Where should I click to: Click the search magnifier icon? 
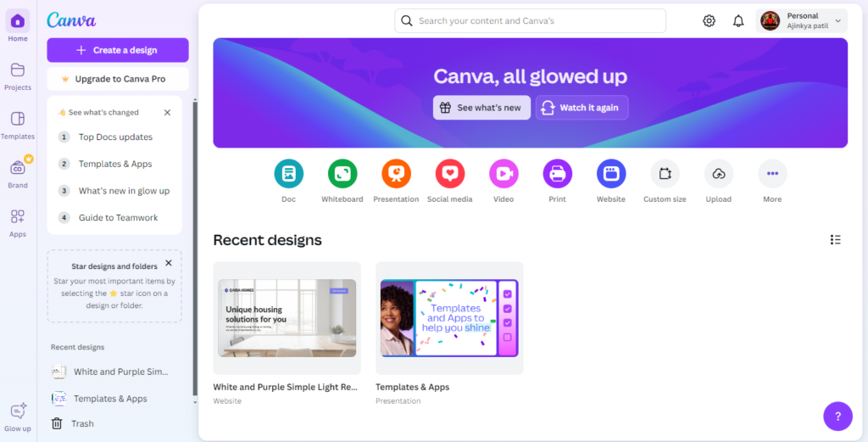(407, 21)
